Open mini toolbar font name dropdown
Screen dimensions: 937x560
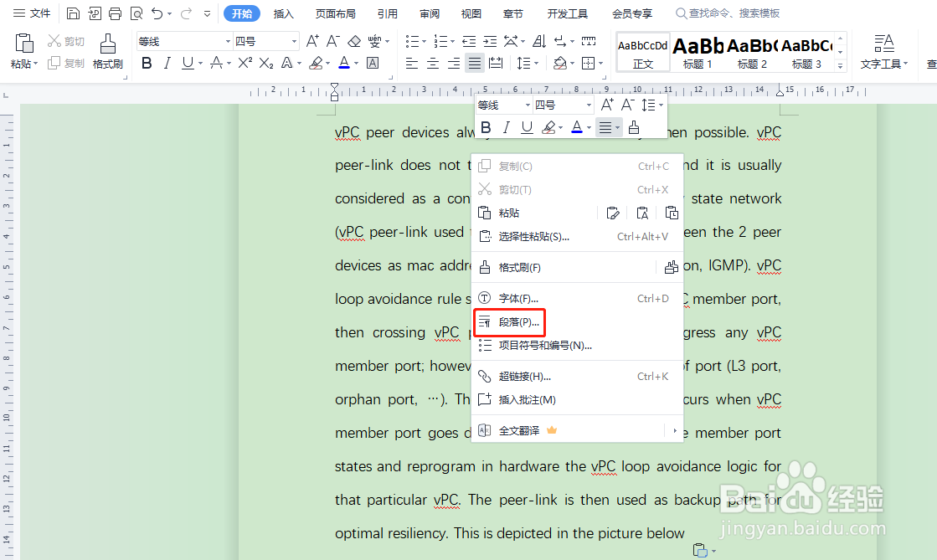tap(528, 105)
